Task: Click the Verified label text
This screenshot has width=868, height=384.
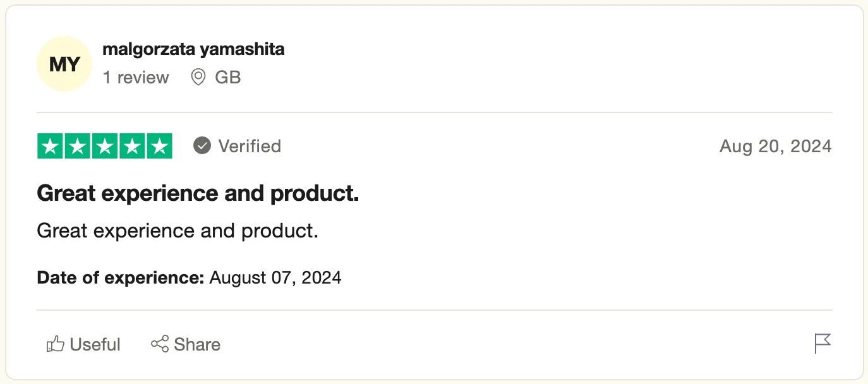Action: point(250,146)
